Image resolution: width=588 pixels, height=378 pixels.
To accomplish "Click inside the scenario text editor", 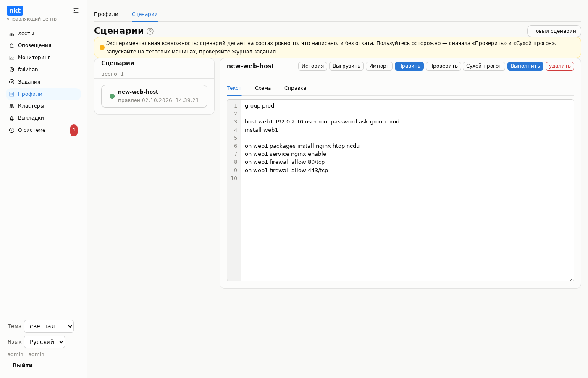I will pyautogui.click(x=407, y=190).
